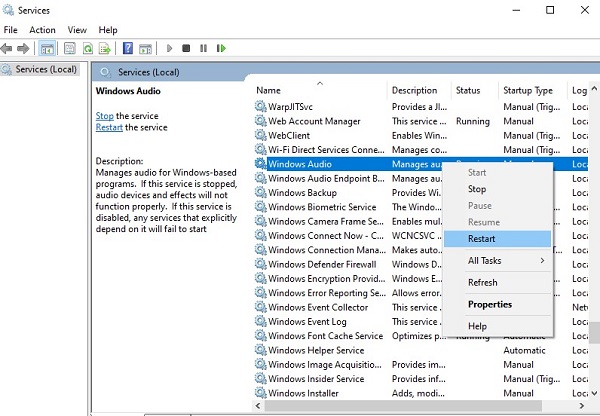Select Windows Error Reporting Service row
The image size is (600, 416).
(x=421, y=293)
